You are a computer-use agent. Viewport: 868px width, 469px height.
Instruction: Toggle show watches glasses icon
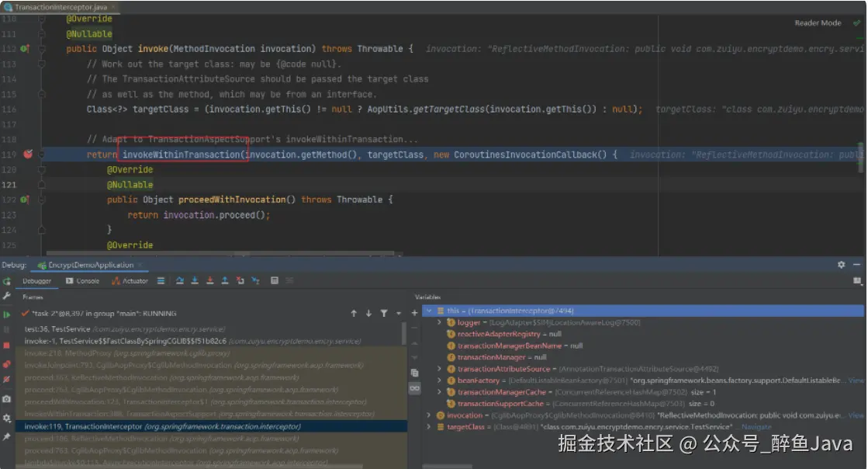[x=415, y=388]
